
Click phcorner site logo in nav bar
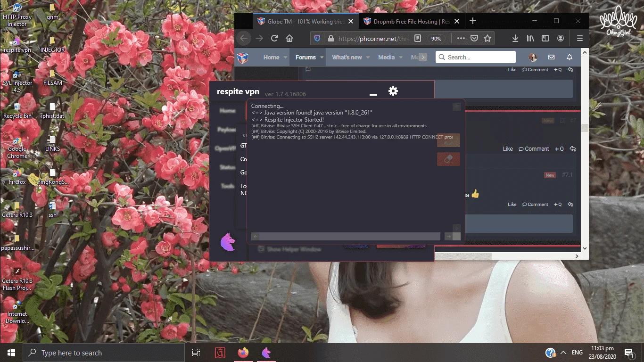point(242,58)
